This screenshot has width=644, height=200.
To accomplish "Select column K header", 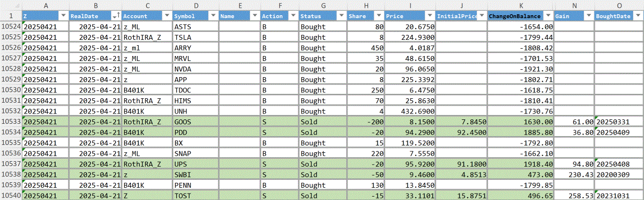I will click(x=521, y=5).
